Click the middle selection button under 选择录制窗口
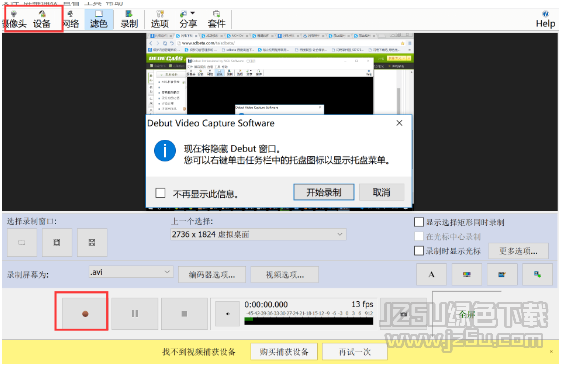 (57, 243)
